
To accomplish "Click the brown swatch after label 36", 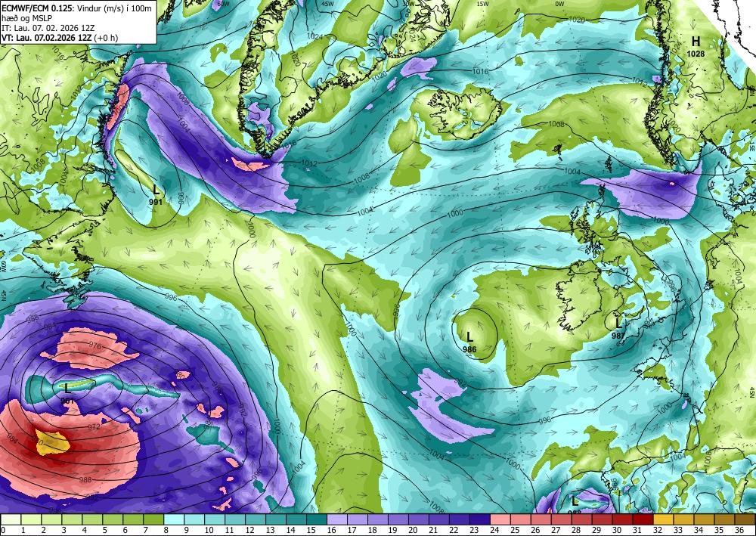I will [x=745, y=519].
